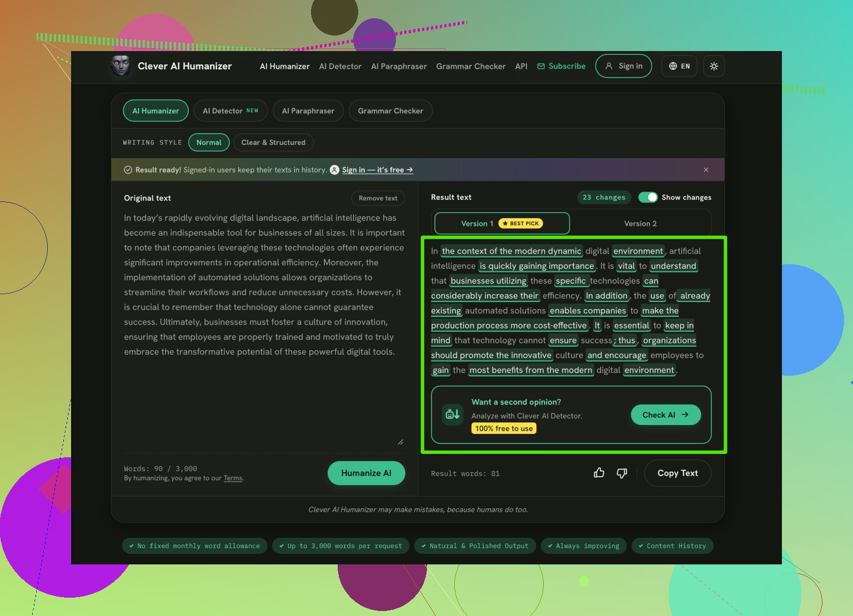Click the 23 changes badge
Viewport: 853px width, 616px height.
tap(604, 197)
